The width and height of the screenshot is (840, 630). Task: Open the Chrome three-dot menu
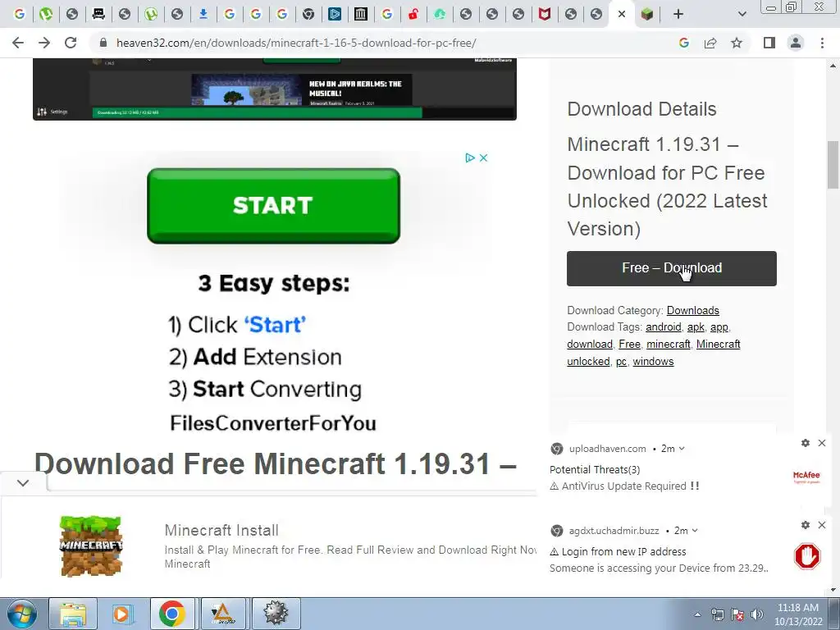pos(822,43)
